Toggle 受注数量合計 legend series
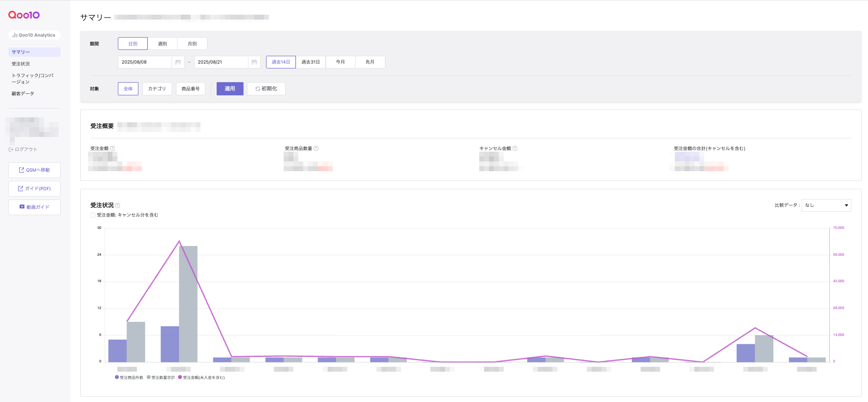Viewport: 868px width, 402px height. (x=161, y=378)
